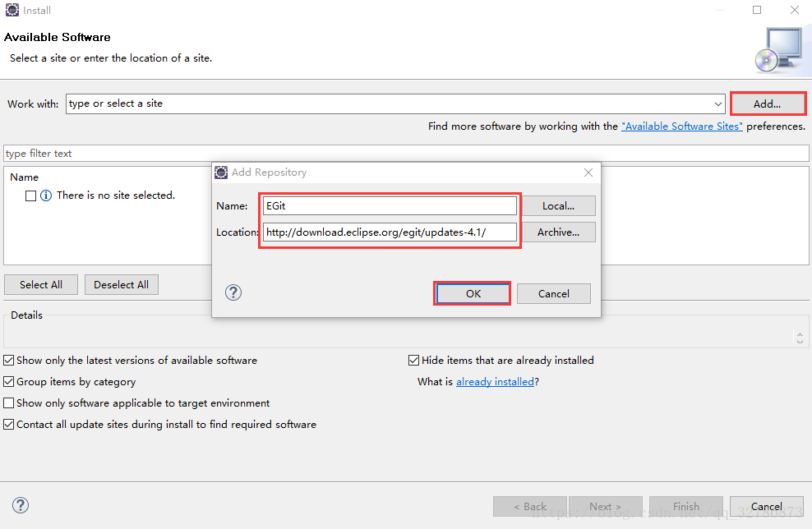Click the 'type filter text' field

(406, 154)
